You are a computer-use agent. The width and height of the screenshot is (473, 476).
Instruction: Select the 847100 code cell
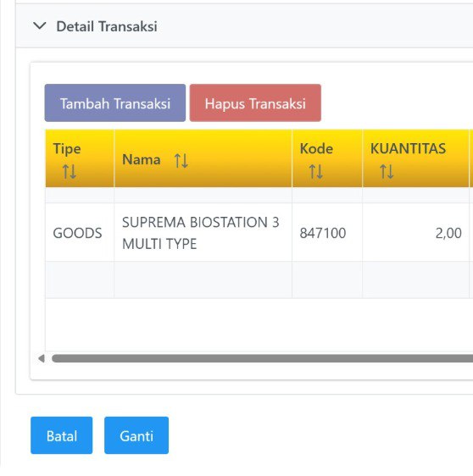327,233
